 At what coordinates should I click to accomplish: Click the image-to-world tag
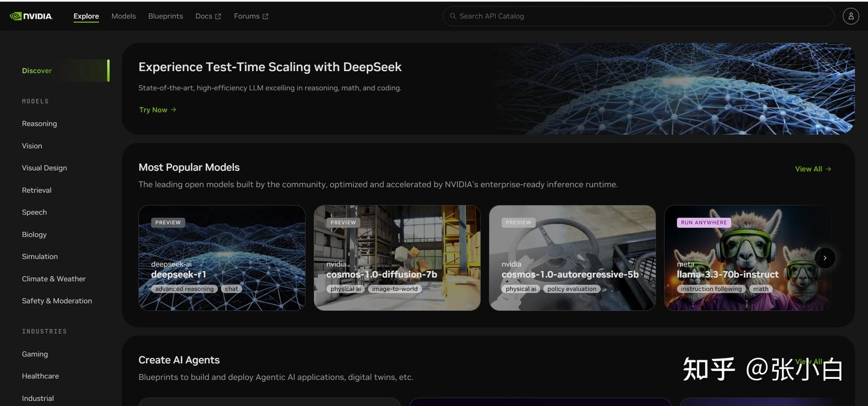(x=395, y=289)
